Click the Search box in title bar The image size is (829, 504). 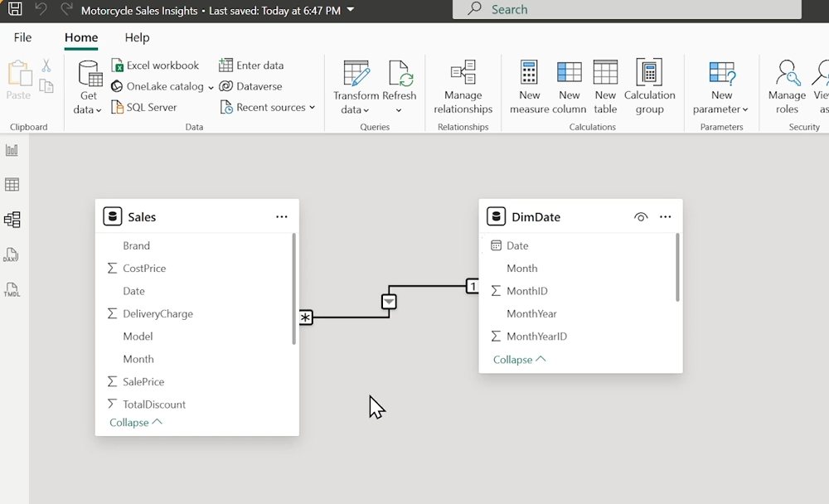point(627,10)
